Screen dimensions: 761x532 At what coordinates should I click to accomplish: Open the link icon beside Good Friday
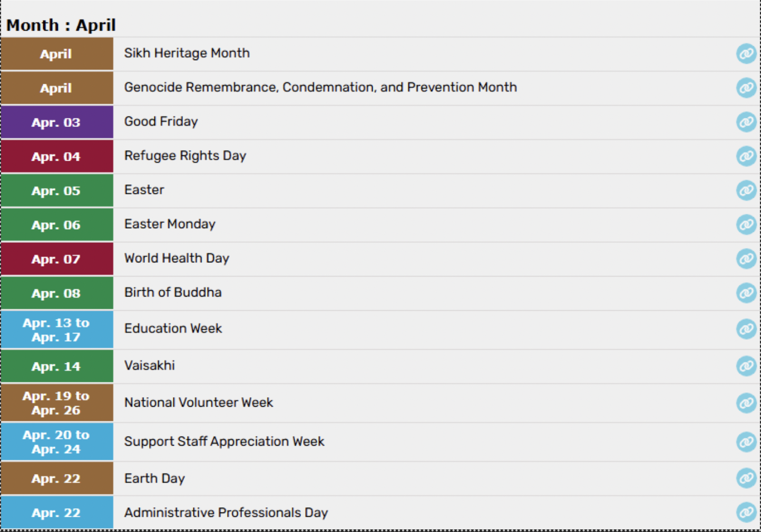coord(746,122)
